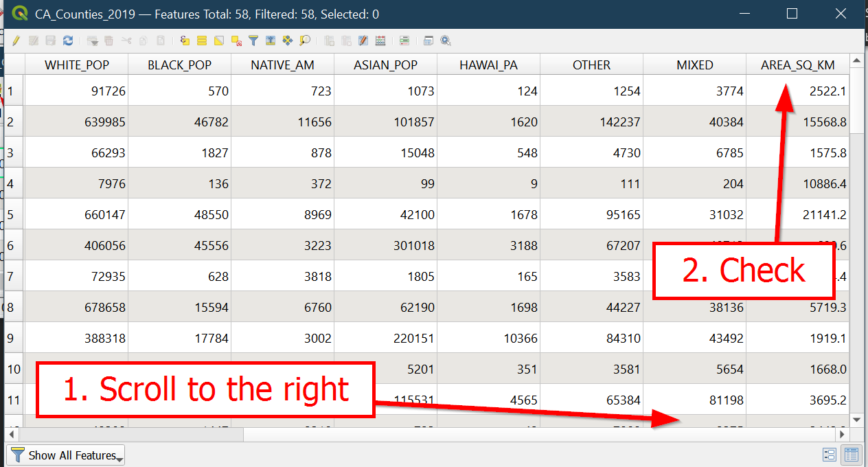The height and width of the screenshot is (467, 868).
Task: Deselect all features in the table
Action: (236, 41)
